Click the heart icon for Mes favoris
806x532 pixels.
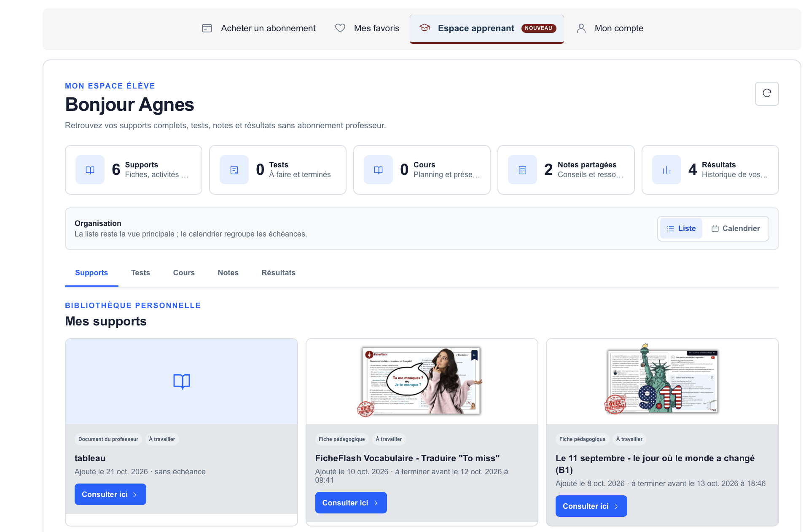tap(340, 28)
